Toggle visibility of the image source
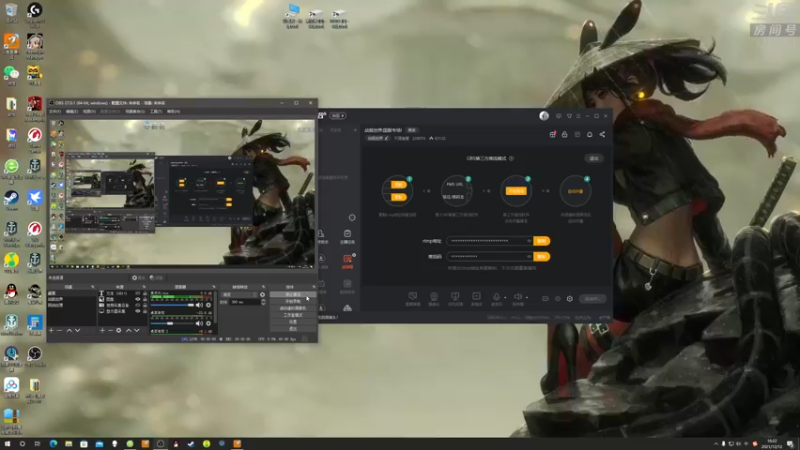The height and width of the screenshot is (450, 800). pos(138,299)
